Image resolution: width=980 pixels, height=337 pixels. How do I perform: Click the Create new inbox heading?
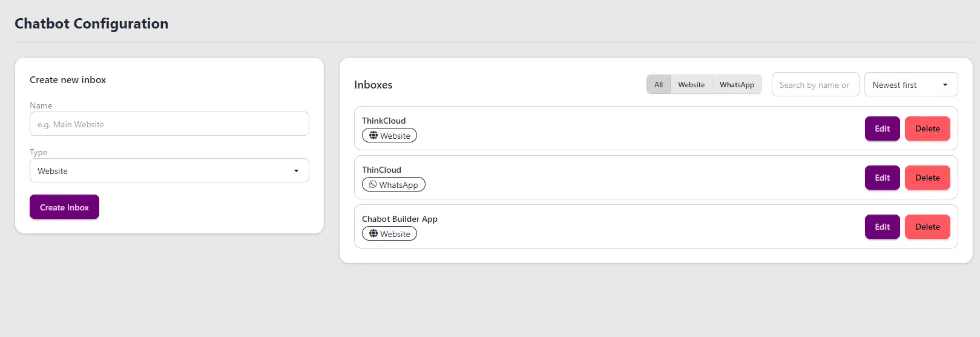click(68, 79)
